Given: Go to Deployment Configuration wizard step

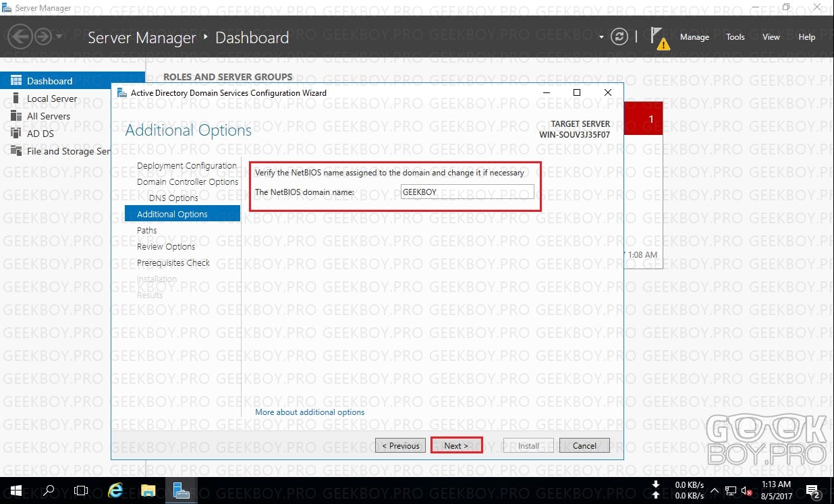Looking at the screenshot, I should (187, 165).
